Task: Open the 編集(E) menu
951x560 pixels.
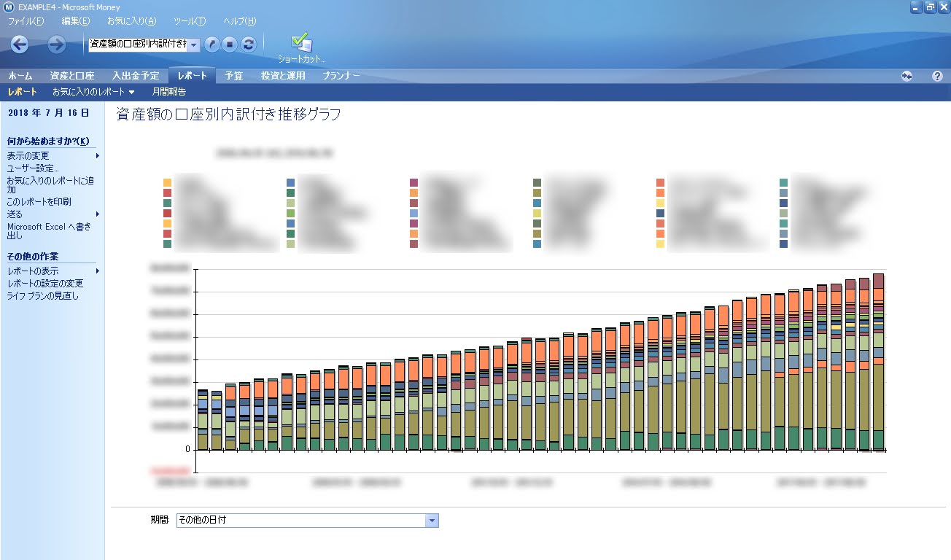Action: tap(76, 21)
